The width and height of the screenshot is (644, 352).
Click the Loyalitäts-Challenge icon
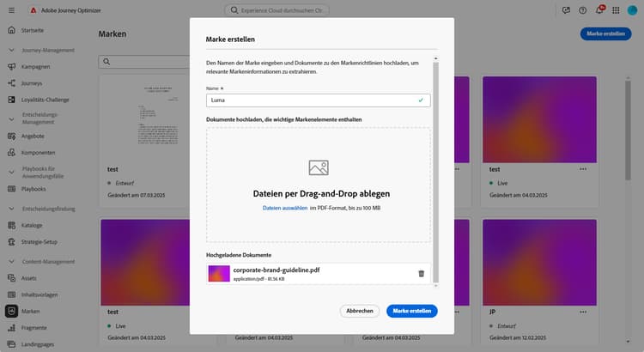(11, 100)
